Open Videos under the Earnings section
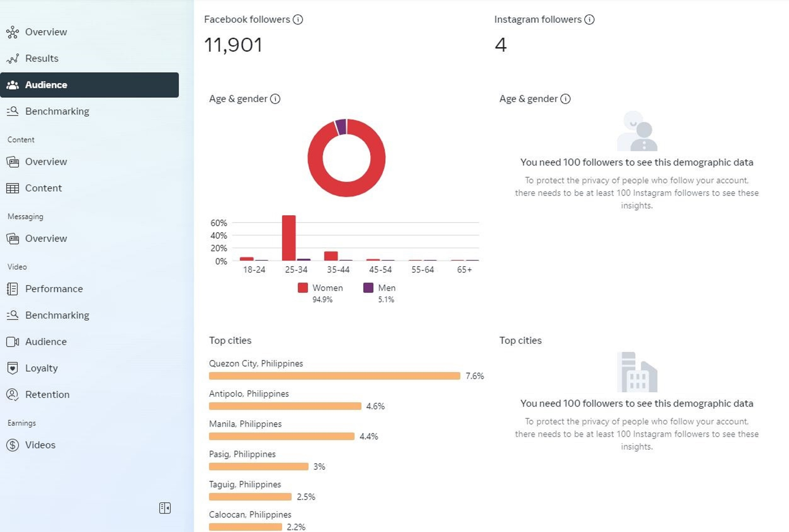This screenshot has width=789, height=532. pos(40,445)
